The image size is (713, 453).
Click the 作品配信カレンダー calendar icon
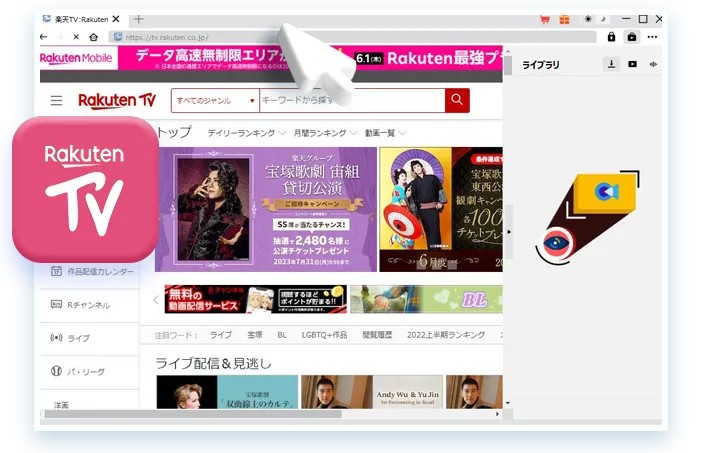[56, 271]
